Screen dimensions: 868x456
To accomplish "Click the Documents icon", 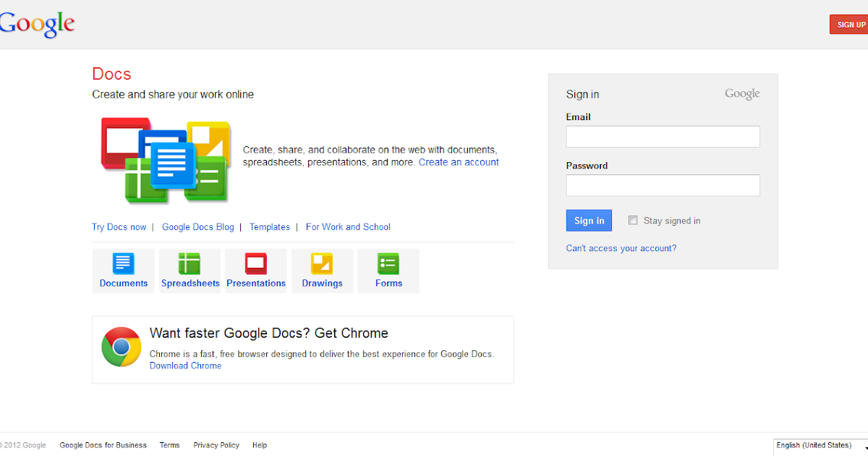I will [x=124, y=263].
